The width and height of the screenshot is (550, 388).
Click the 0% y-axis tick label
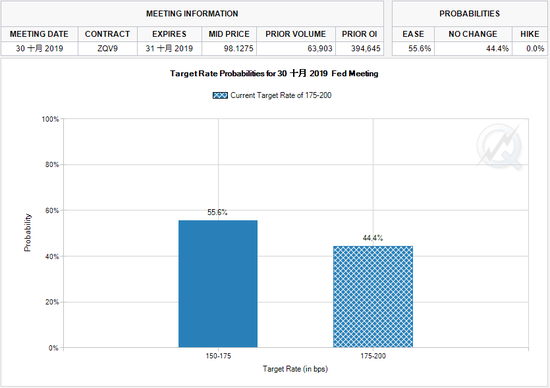click(x=53, y=348)
